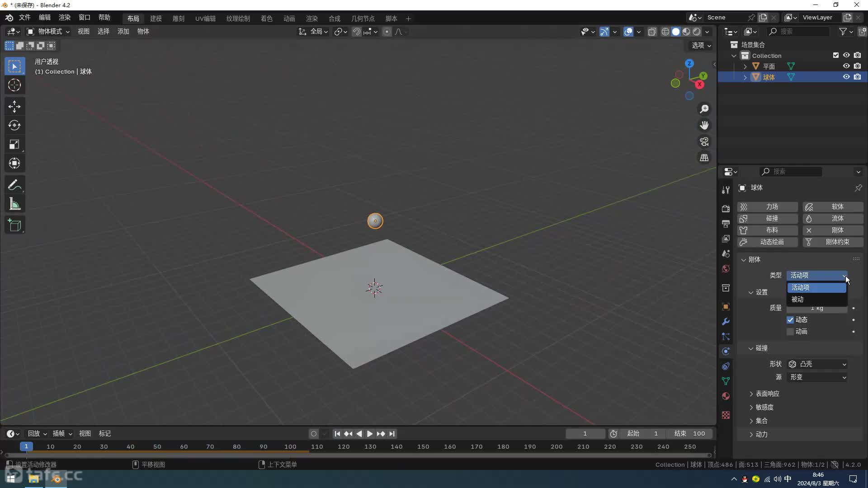Screen dimensions: 868x488
Task: Open the Render properties tab
Action: coord(726,209)
